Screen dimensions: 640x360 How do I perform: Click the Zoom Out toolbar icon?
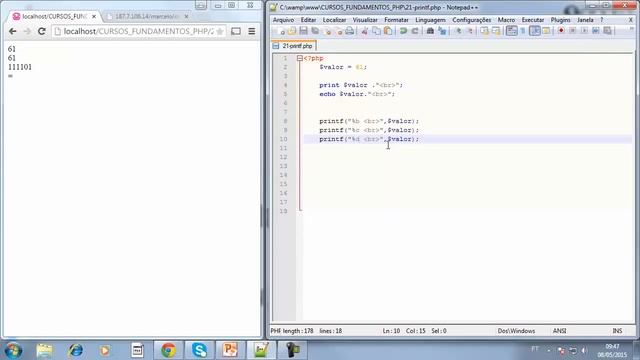click(x=470, y=31)
